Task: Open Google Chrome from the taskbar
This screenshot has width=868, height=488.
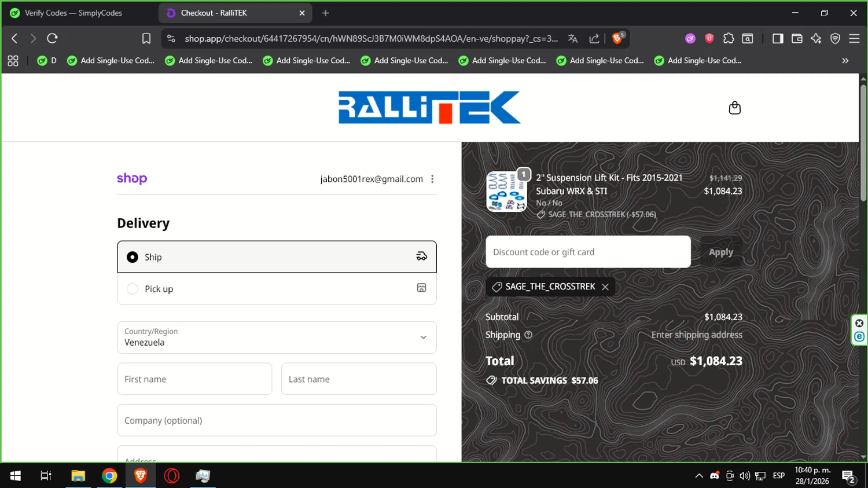Action: click(x=109, y=476)
